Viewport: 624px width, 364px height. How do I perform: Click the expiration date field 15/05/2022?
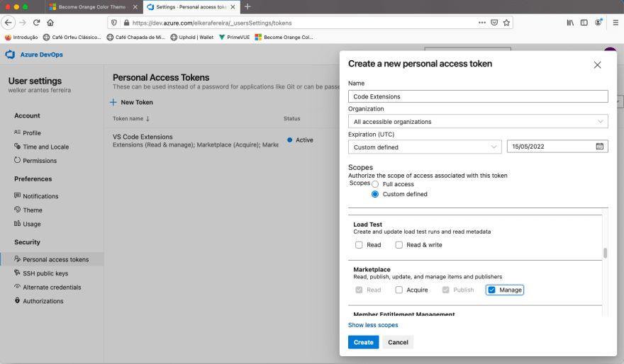[557, 146]
